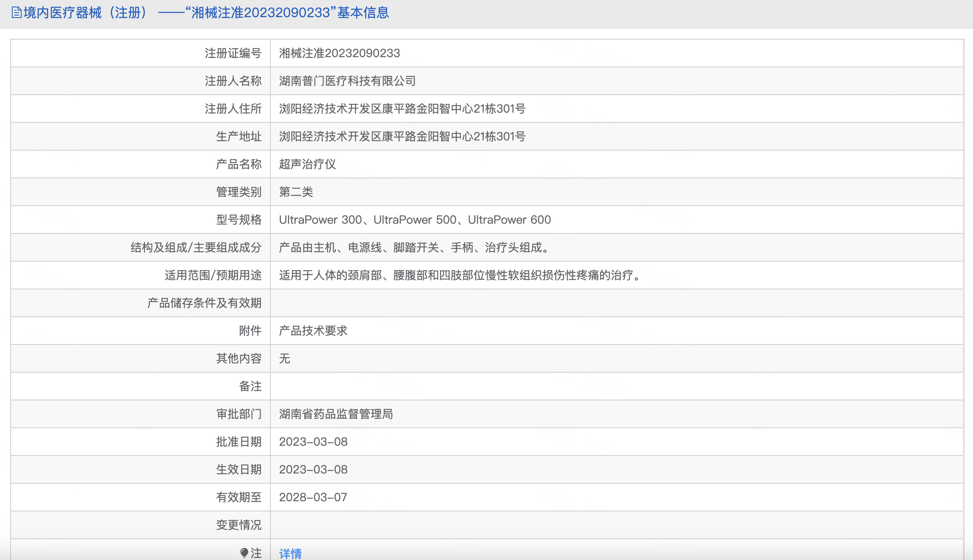The width and height of the screenshot is (973, 560).
Task: Click attachment value 产品技术要求
Action: (313, 331)
